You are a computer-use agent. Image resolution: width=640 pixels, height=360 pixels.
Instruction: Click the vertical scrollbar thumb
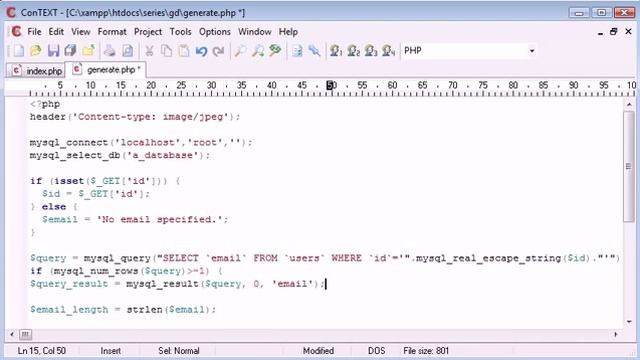pyautogui.click(x=629, y=166)
